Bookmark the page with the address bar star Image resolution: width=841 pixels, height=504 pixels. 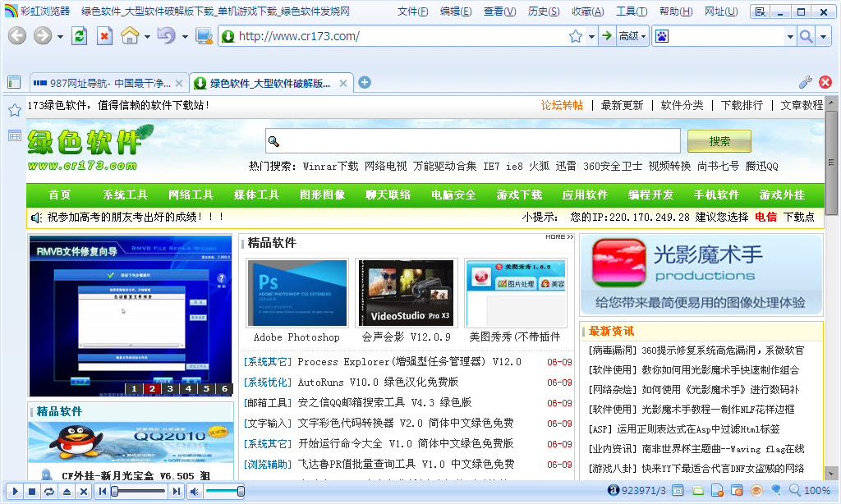tap(576, 36)
